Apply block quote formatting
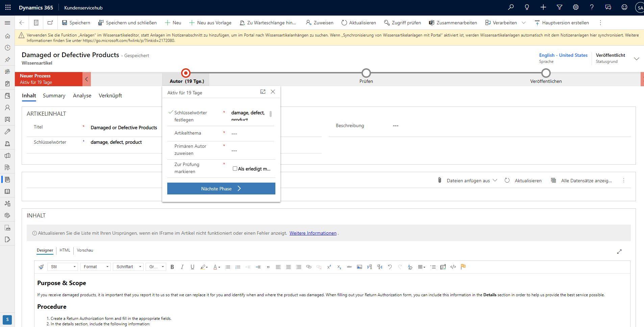This screenshot has height=327, width=644. (x=268, y=267)
